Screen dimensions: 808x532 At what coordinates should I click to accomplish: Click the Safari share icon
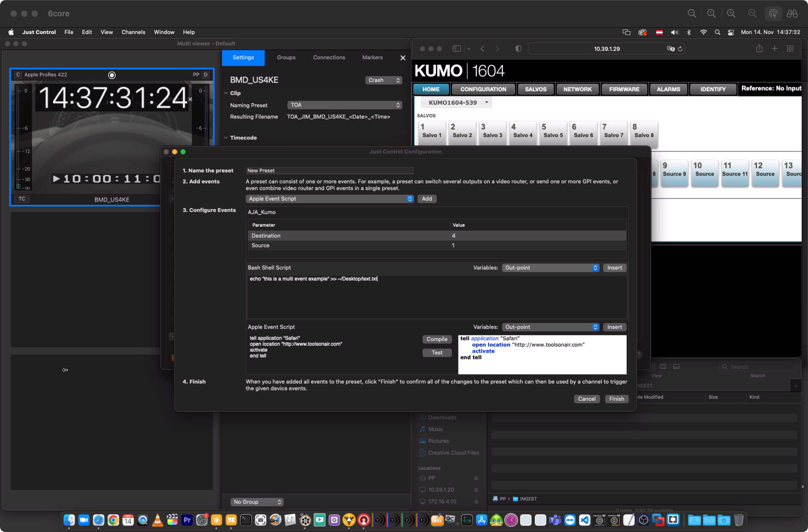coord(759,49)
